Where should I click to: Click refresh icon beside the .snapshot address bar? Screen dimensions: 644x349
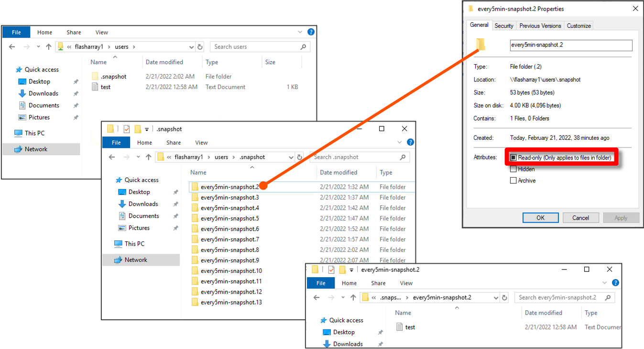[x=300, y=157]
